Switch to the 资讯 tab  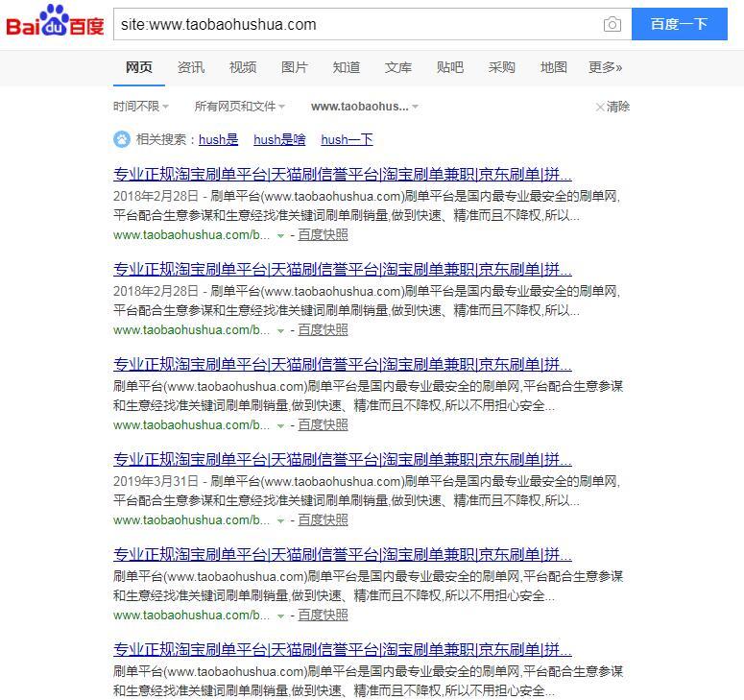click(x=191, y=67)
